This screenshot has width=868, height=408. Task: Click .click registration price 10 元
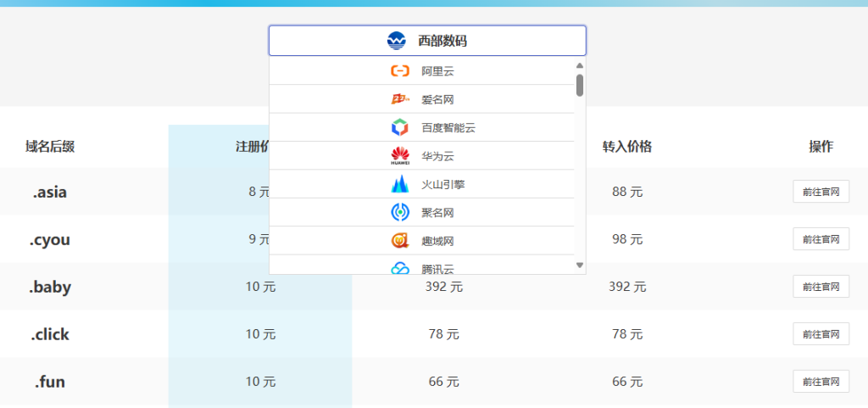(x=260, y=334)
